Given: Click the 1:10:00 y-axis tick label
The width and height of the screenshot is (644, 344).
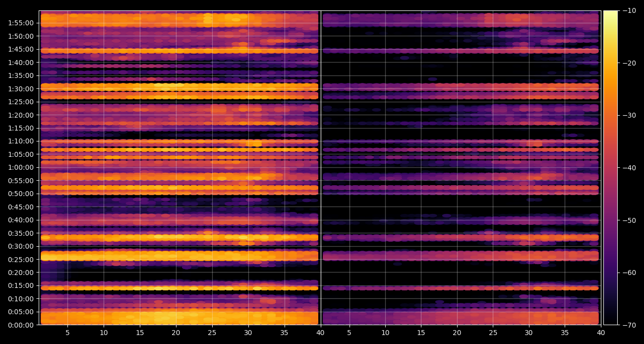Looking at the screenshot, I should click(22, 141).
